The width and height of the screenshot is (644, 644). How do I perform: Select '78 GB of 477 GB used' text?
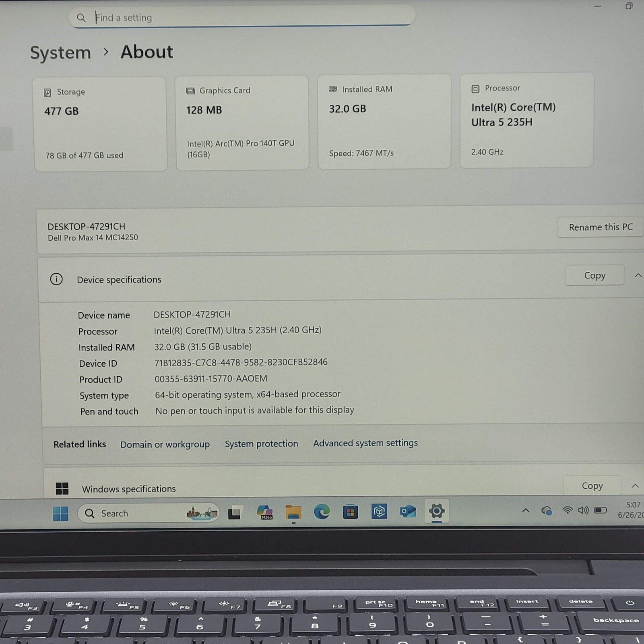tap(84, 155)
